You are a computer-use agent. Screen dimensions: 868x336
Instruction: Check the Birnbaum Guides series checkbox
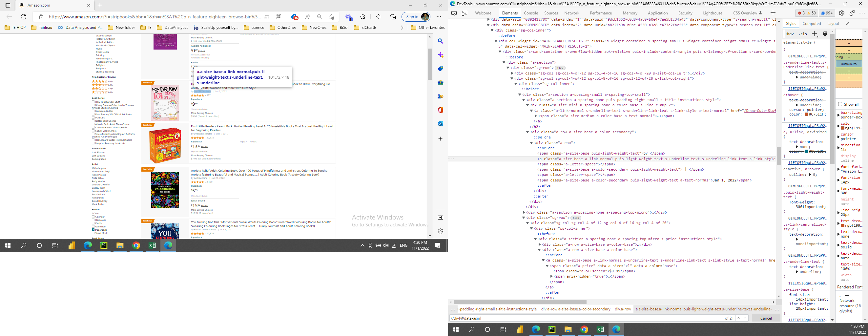(93, 111)
